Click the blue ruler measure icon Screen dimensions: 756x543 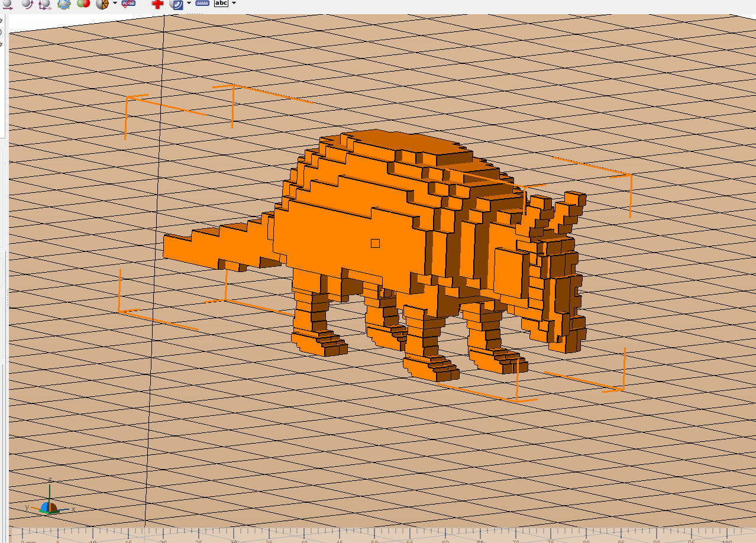coord(202,4)
